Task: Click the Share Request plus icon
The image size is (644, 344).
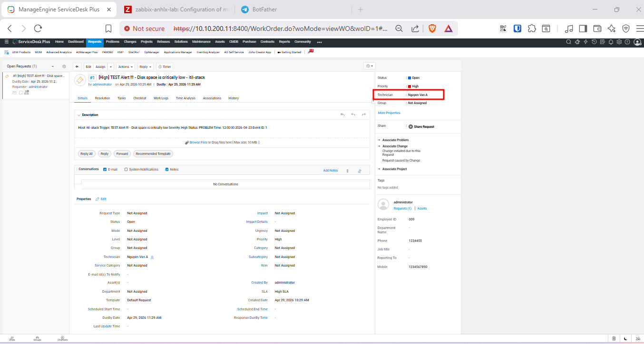Action: (410, 126)
